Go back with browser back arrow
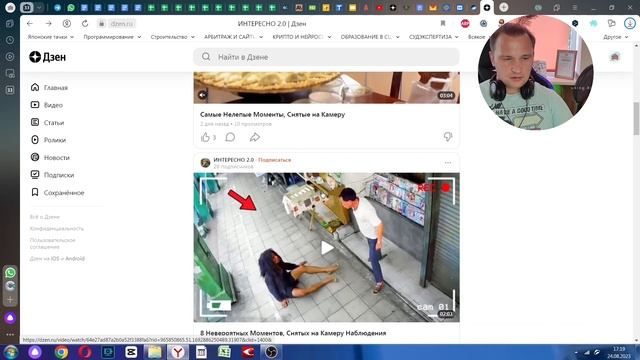The width and height of the screenshot is (640, 360). 30,24
